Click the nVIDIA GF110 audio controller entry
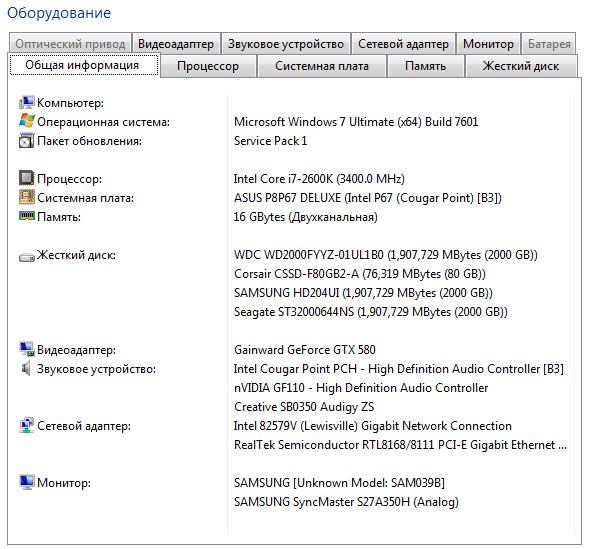Screen dimensions: 589x549 [x=361, y=388]
